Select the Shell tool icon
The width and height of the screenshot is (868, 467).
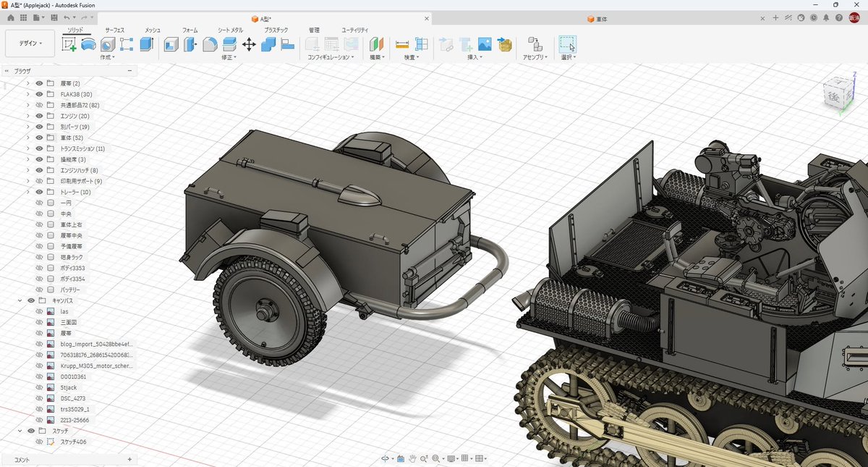171,44
